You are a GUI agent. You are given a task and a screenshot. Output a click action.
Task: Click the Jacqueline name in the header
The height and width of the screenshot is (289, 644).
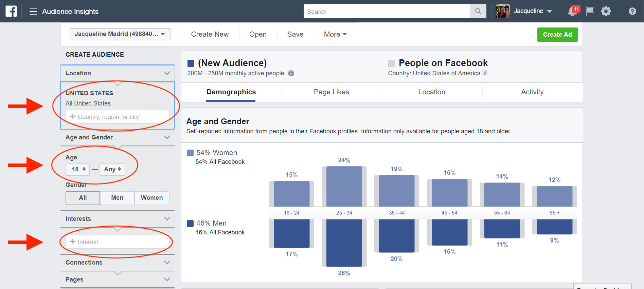tap(529, 11)
